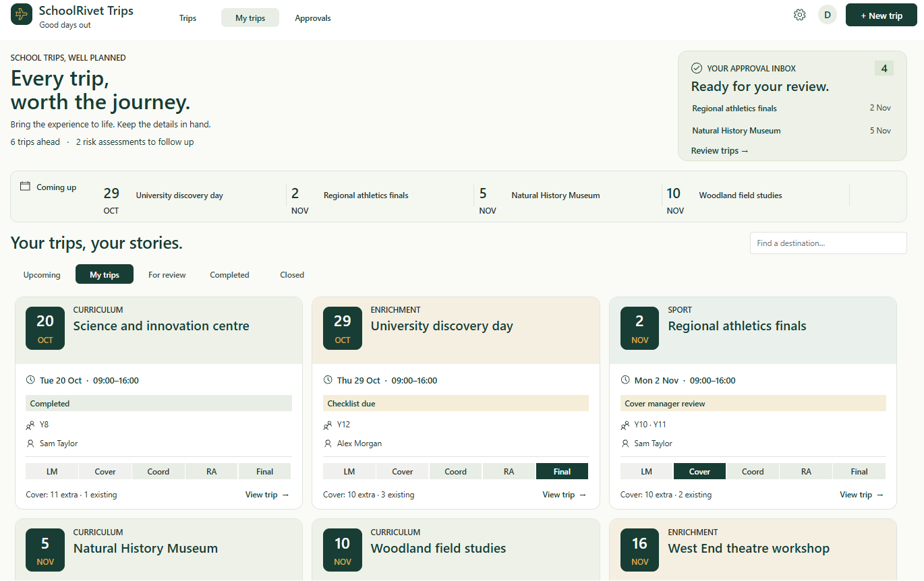Image resolution: width=924 pixels, height=581 pixels.
Task: Switch to the Upcoming filter tab
Action: click(42, 274)
